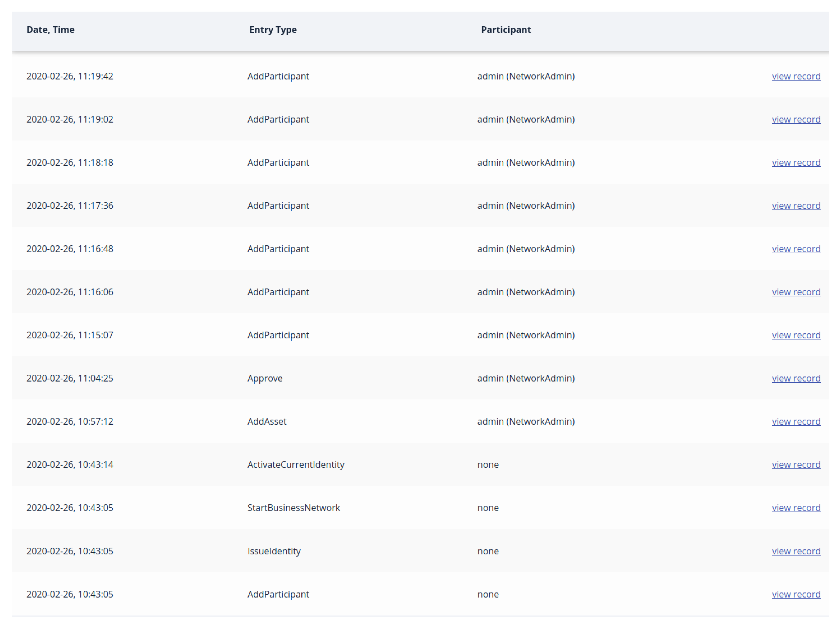This screenshot has width=840, height=626.
Task: Click the 2020-02-26, 10:57:12 timestamp
Action: (x=70, y=422)
